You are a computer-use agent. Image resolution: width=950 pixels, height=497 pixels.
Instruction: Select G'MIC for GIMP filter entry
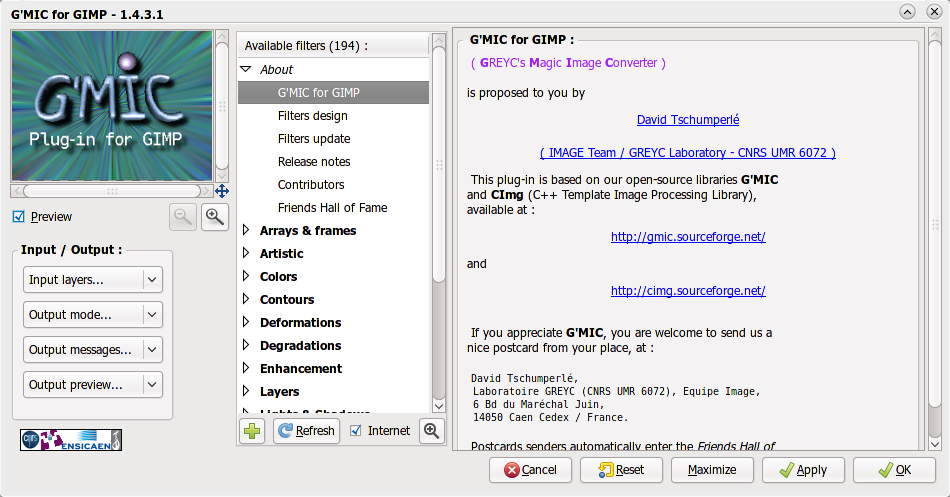tap(333, 93)
